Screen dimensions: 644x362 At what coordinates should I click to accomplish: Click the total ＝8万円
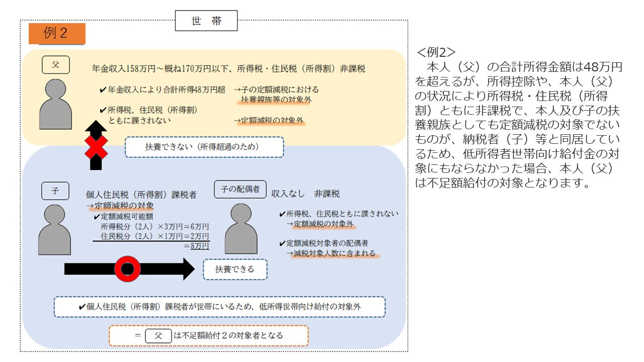[197, 246]
